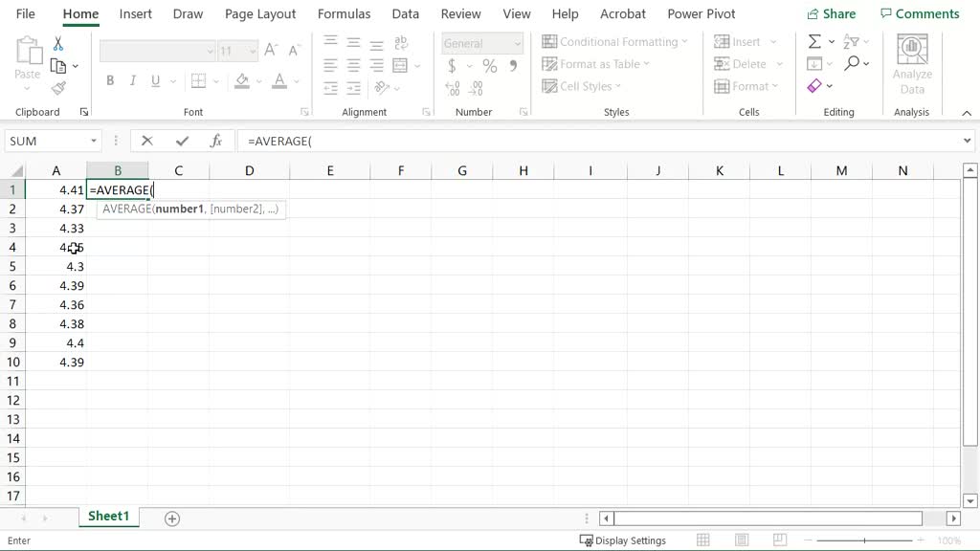Click the Sort & Filter icon
Image resolution: width=980 pixels, height=551 pixels.
point(851,42)
